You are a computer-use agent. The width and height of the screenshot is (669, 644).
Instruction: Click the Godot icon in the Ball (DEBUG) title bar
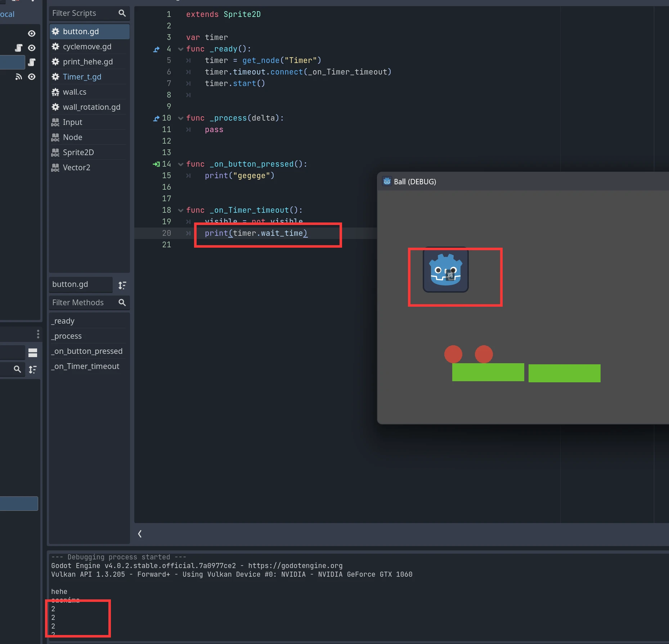point(387,181)
